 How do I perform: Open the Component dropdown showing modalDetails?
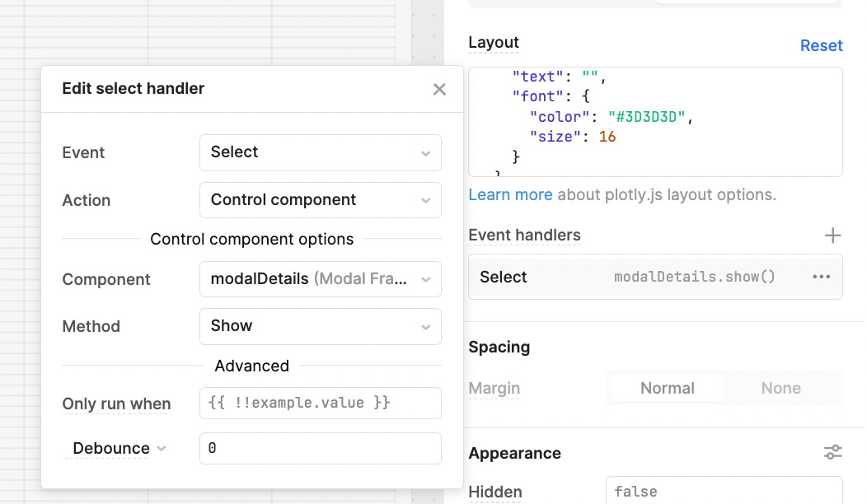click(320, 279)
